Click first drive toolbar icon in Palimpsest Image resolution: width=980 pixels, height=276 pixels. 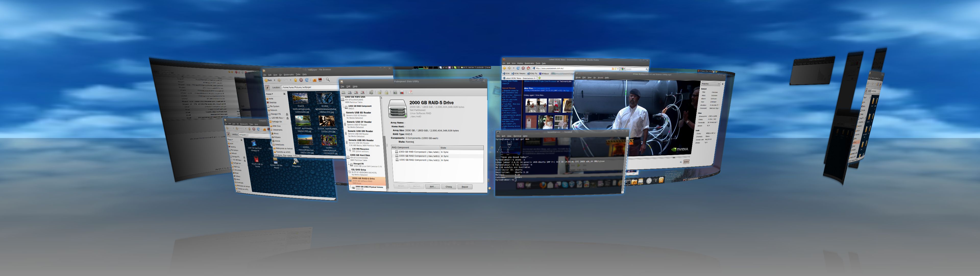(344, 92)
